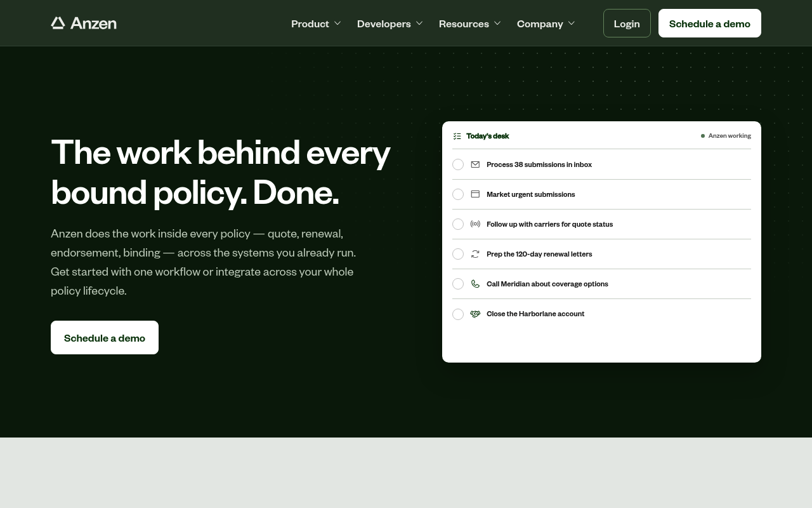Click the Today's desk title text

click(x=487, y=136)
